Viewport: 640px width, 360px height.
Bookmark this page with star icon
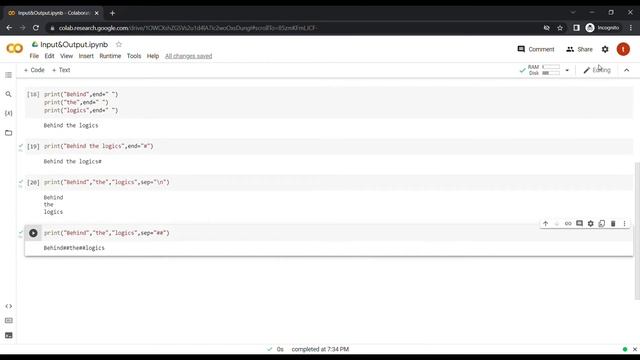560,28
